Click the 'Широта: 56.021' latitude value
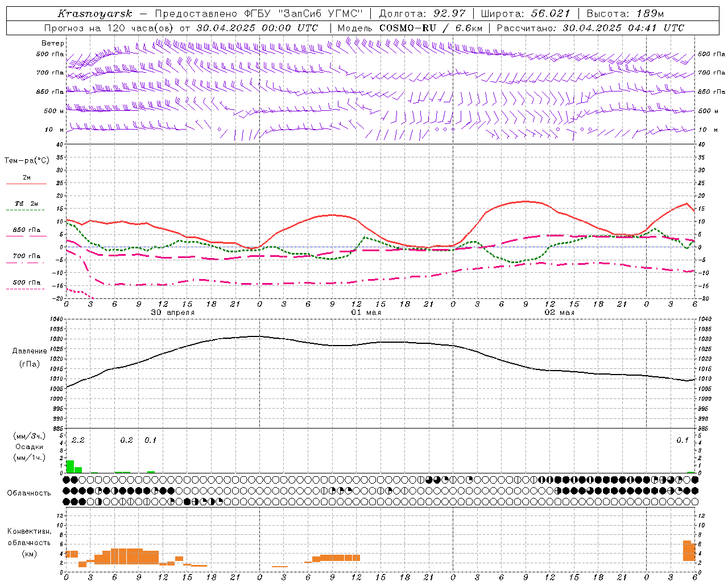 [x=526, y=14]
